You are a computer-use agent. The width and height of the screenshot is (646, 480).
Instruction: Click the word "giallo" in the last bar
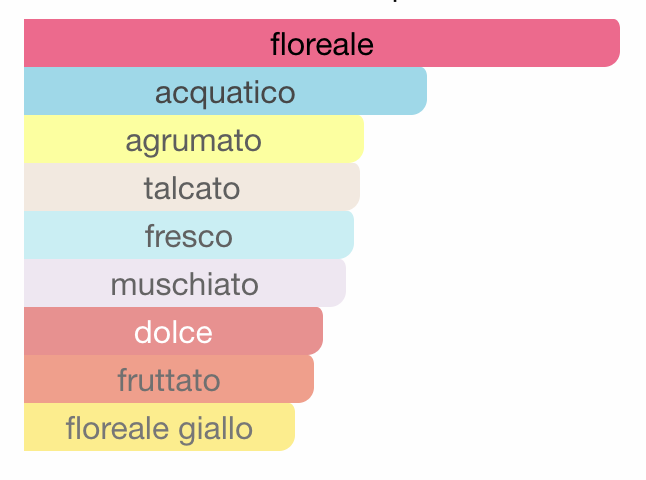(x=215, y=430)
